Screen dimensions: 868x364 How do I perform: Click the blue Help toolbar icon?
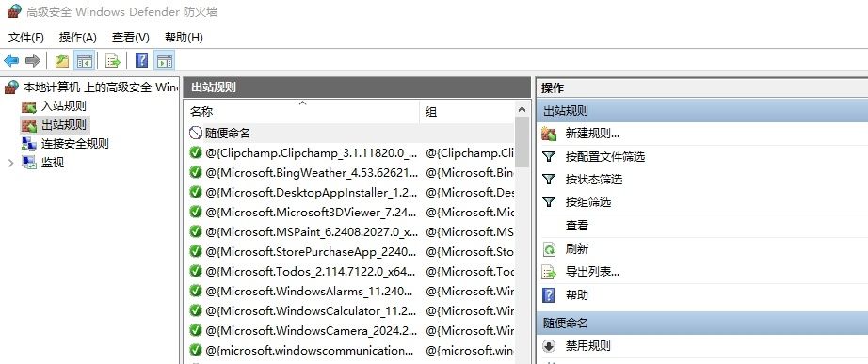tap(142, 60)
